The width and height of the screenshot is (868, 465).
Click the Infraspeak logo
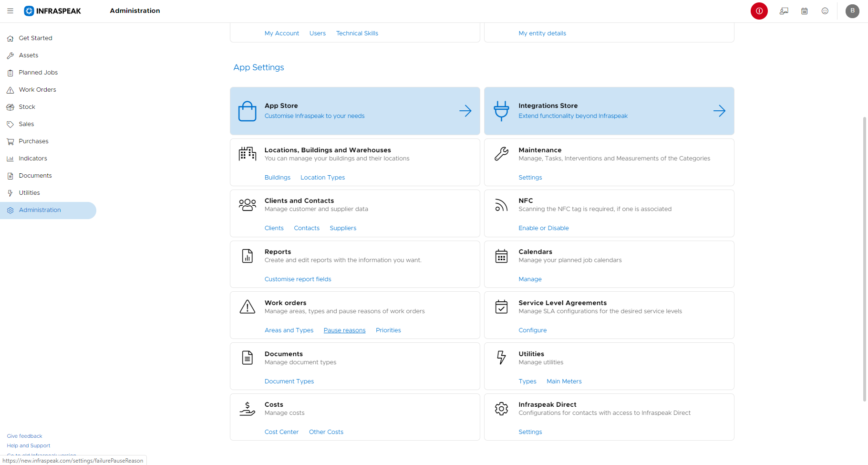52,11
